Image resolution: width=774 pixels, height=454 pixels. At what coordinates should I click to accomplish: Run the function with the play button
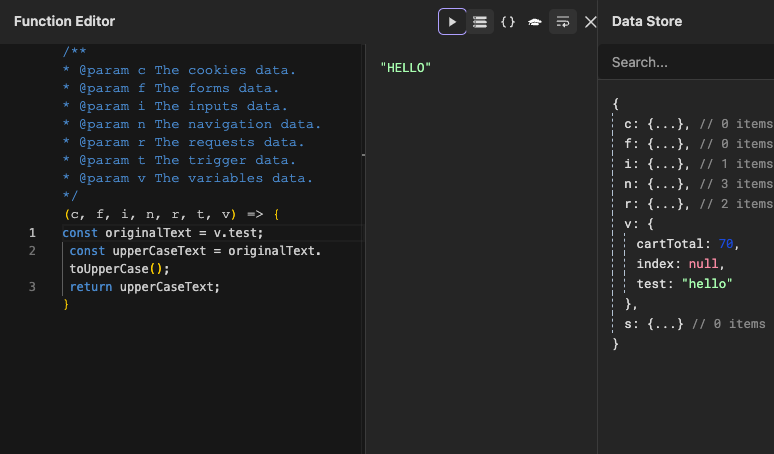pos(452,22)
